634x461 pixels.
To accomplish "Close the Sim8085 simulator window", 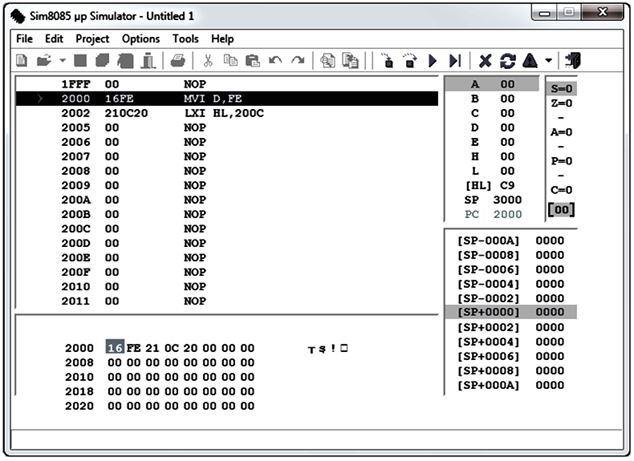I will click(x=602, y=13).
